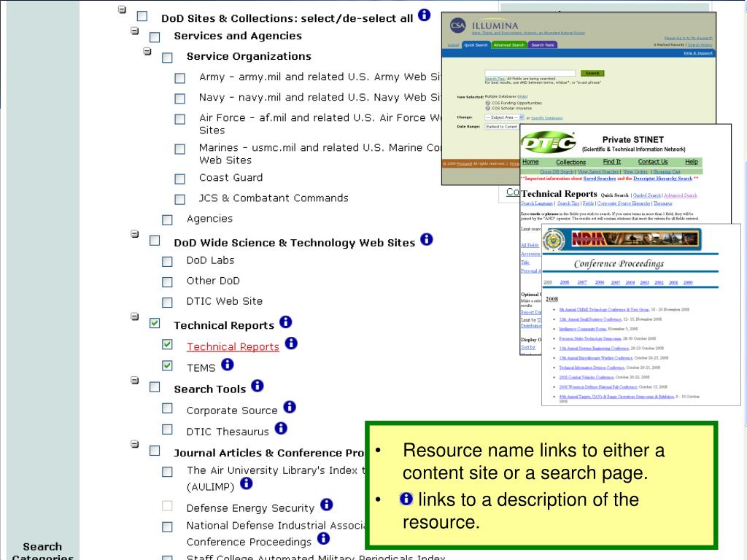Click the green Search button in Illumina
The height and width of the screenshot is (560, 747).
[x=592, y=73]
